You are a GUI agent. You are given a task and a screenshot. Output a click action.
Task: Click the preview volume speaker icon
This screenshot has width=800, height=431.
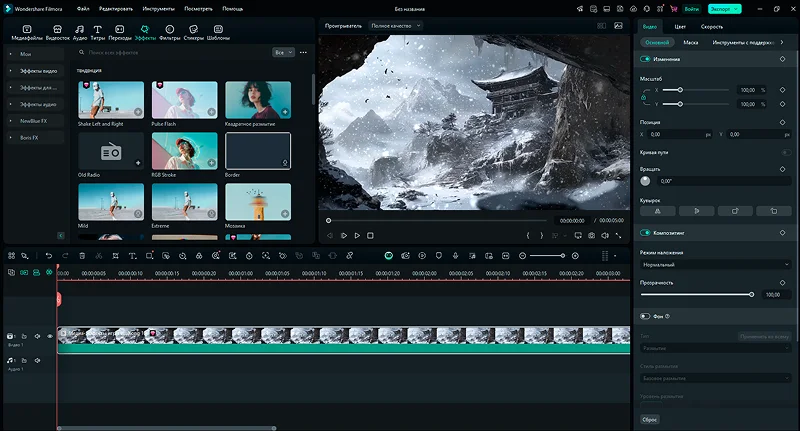pos(605,236)
